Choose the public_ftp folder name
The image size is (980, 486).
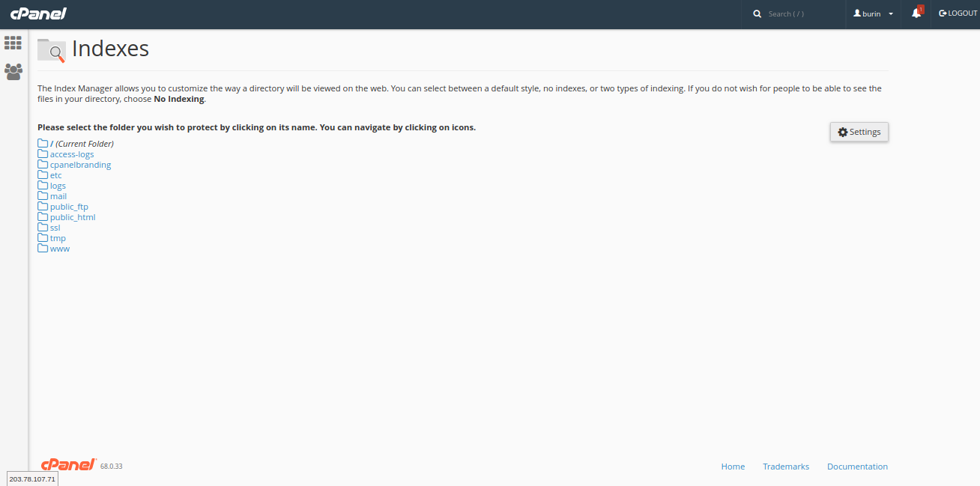[x=69, y=207]
